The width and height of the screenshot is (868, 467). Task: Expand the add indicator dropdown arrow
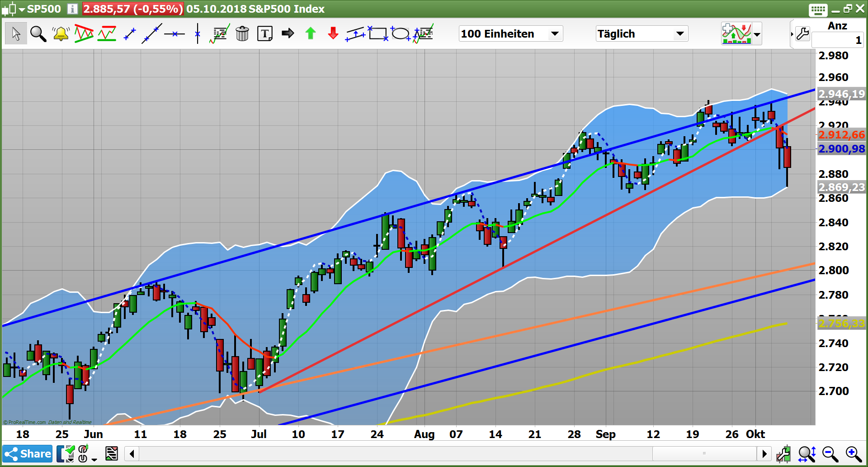[757, 34]
